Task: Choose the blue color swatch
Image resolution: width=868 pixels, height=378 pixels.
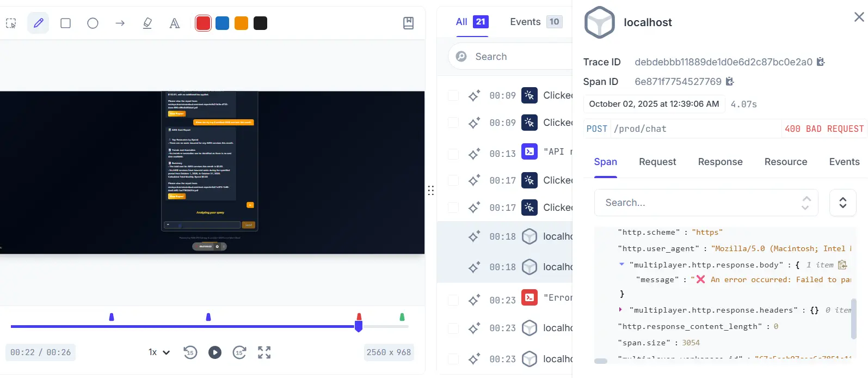Action: [223, 23]
